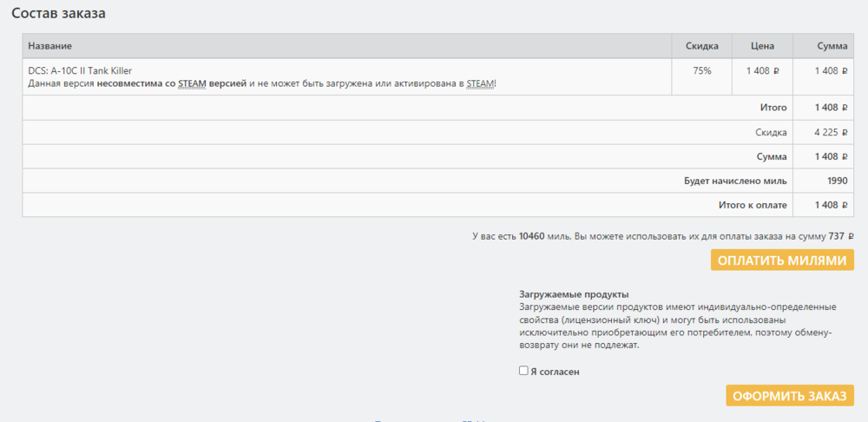The width and height of the screenshot is (868, 422).
Task: Click the underlined STEAM before версией
Action: (190, 83)
